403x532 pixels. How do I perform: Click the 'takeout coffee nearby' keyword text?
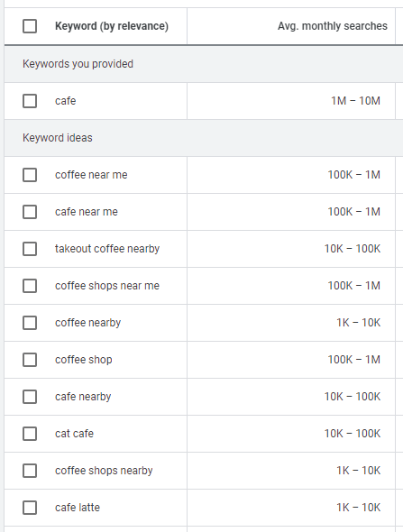[x=107, y=249]
